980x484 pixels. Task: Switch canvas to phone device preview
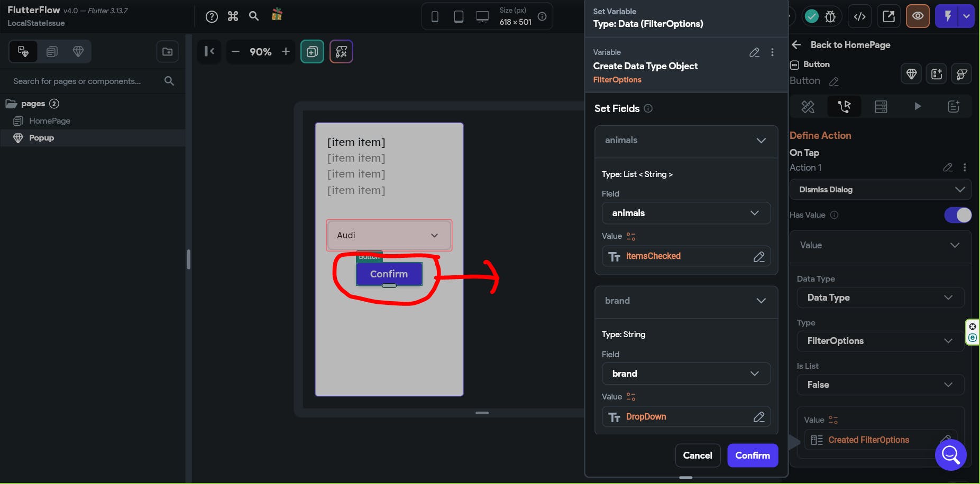pos(435,17)
